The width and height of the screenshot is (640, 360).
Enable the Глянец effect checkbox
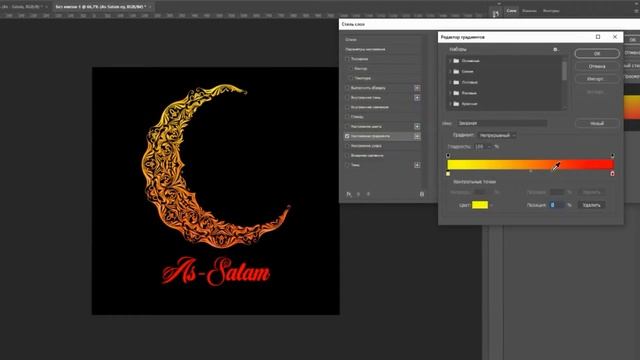click(x=347, y=117)
